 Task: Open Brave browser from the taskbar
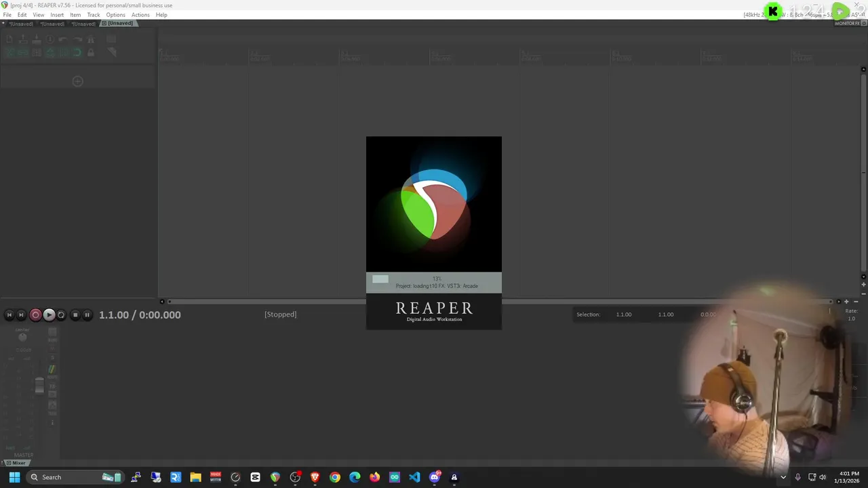click(315, 477)
